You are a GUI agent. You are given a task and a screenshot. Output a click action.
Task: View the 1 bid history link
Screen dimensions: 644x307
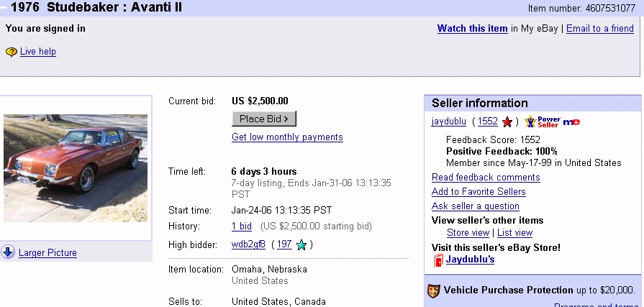[x=242, y=226]
